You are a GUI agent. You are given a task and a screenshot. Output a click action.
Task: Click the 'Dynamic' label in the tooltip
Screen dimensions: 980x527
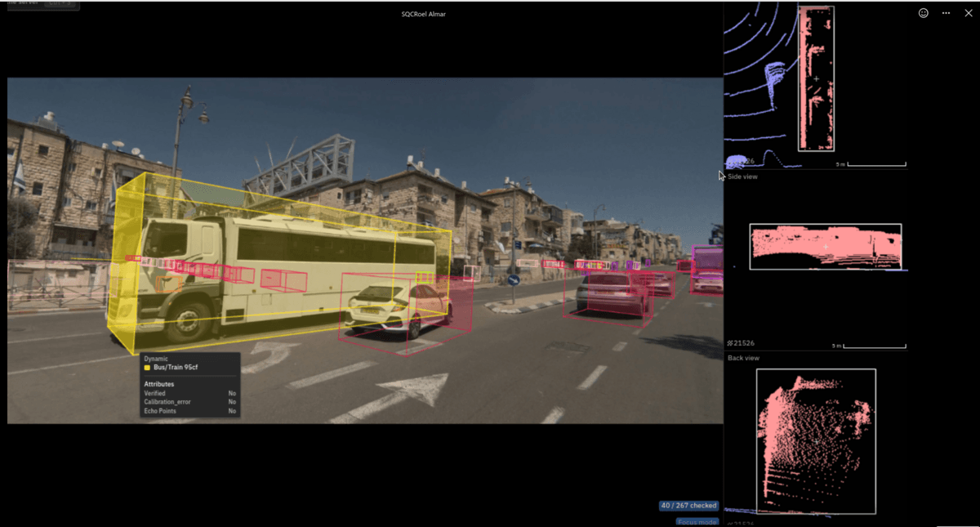(156, 359)
